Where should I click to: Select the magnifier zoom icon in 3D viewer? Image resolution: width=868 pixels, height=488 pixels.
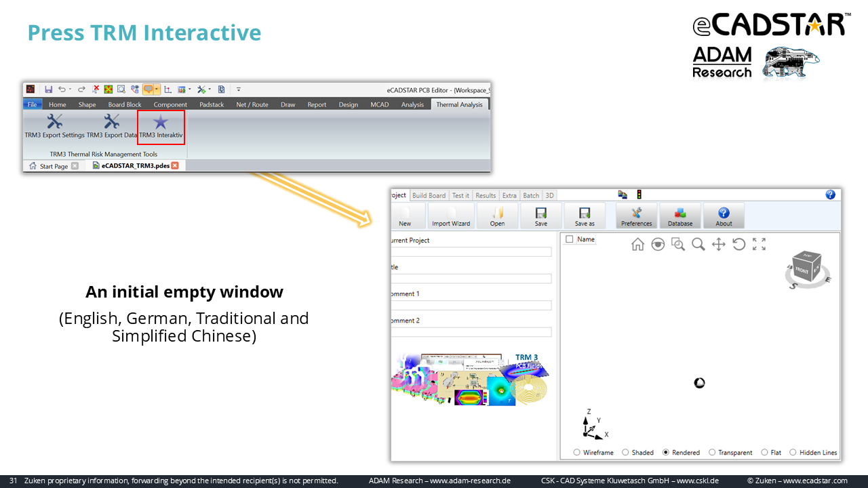tap(698, 244)
